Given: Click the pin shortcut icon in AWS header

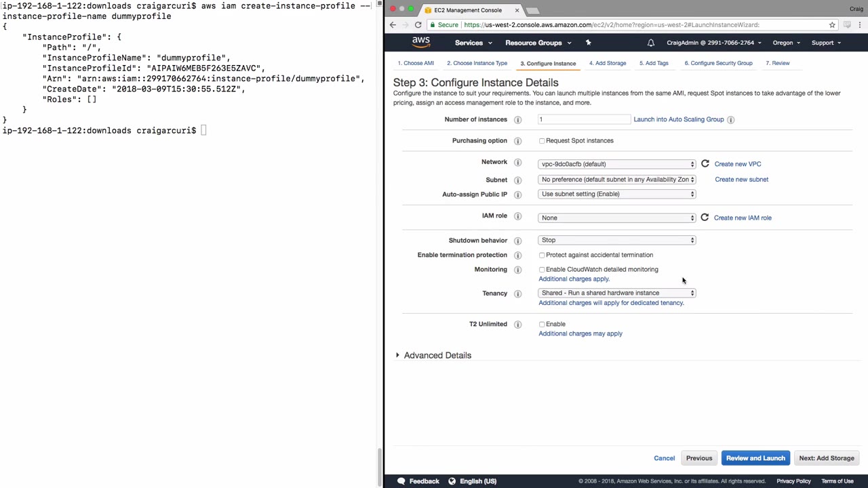Looking at the screenshot, I should [x=588, y=43].
